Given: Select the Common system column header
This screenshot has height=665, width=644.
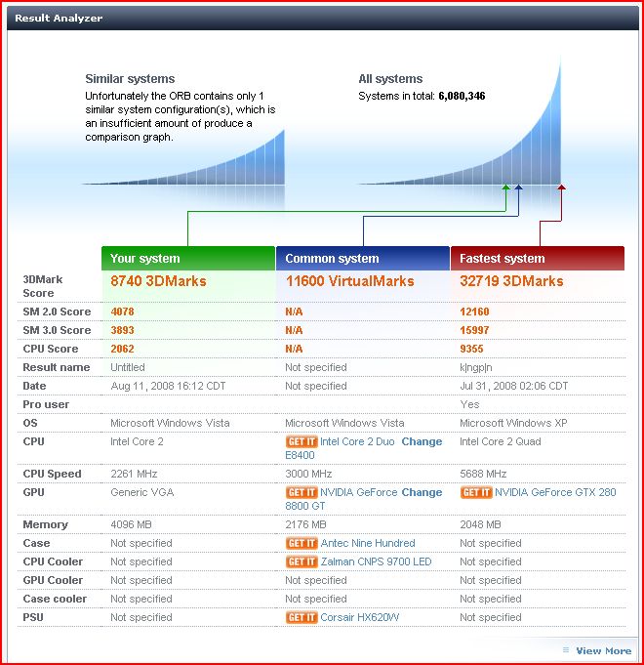Looking at the screenshot, I should coord(363,258).
